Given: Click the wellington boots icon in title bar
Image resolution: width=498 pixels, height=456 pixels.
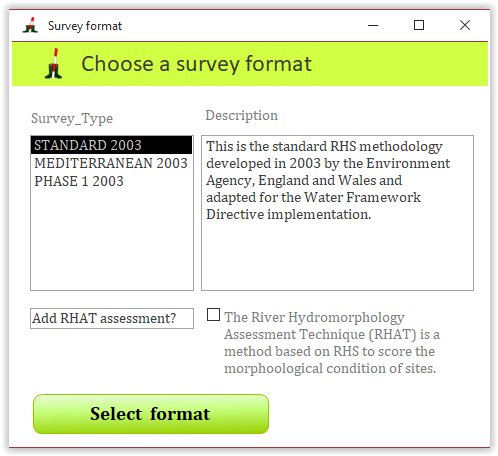Looking at the screenshot, I should coord(30,25).
